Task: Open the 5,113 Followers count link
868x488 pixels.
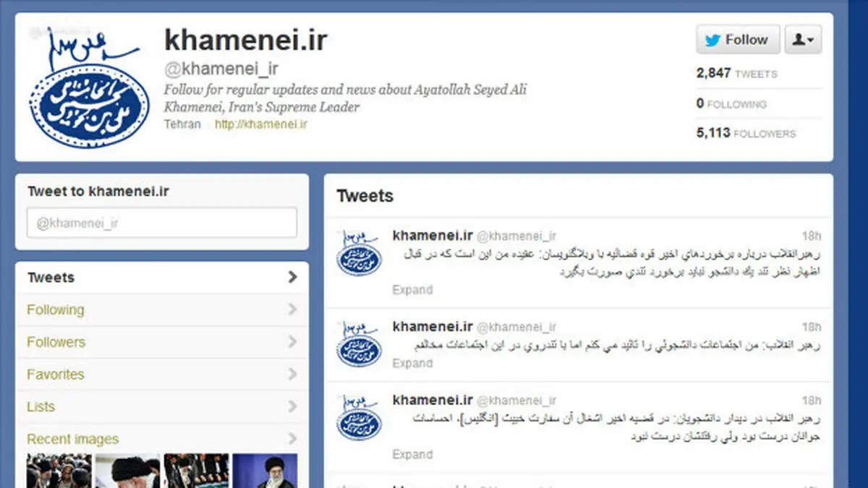Action: pyautogui.click(x=746, y=133)
